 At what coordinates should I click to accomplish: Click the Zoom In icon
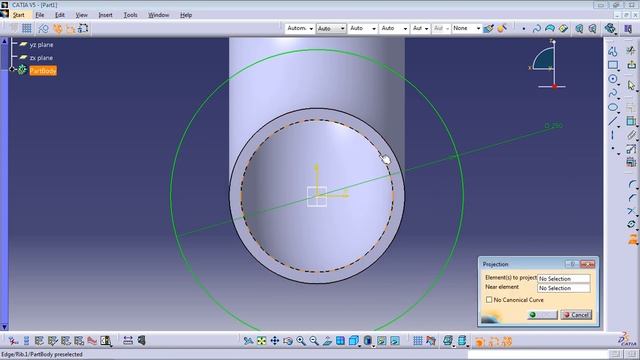[301, 341]
